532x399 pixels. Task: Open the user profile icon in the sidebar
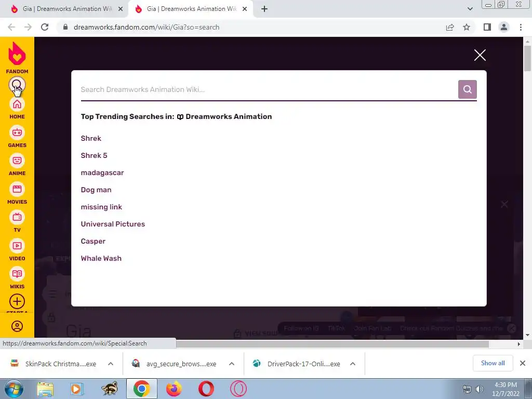17,326
